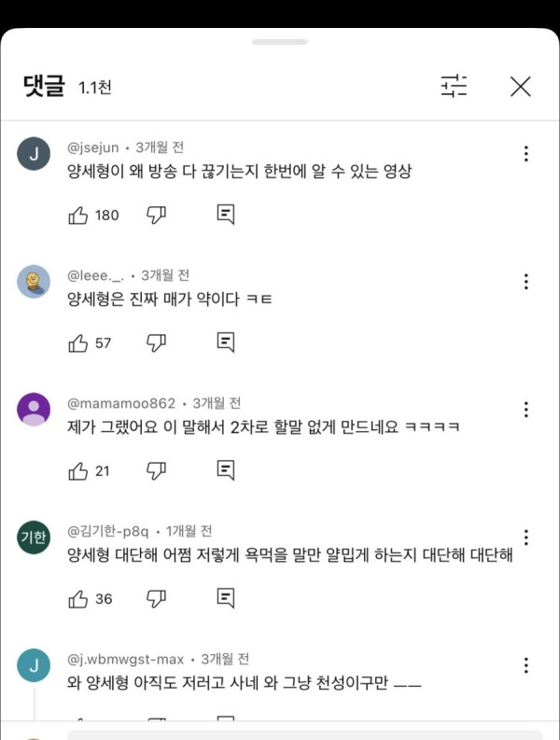Image resolution: width=560 pixels, height=740 pixels.
Task: Like the comment by @mamamoo862
Action: click(x=78, y=470)
